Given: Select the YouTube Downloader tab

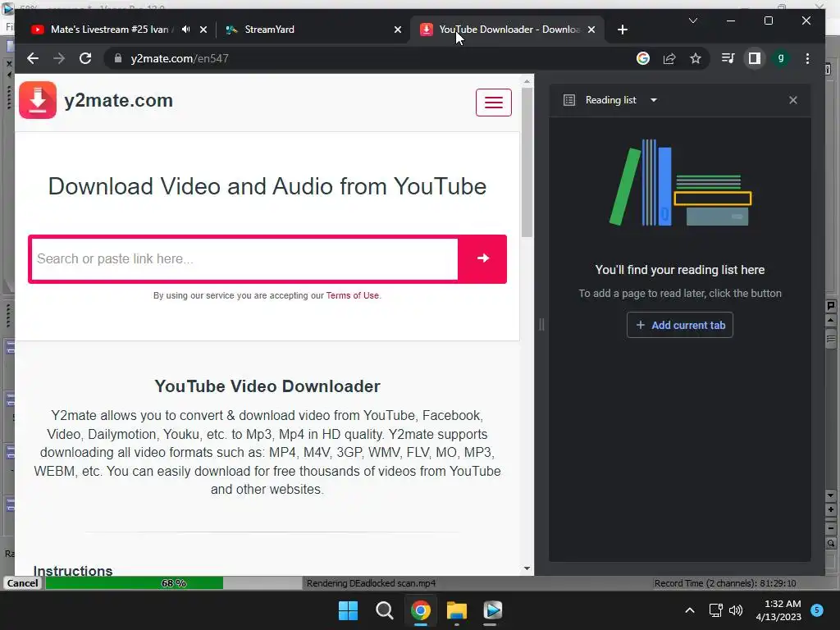Looking at the screenshot, I should point(508,30).
